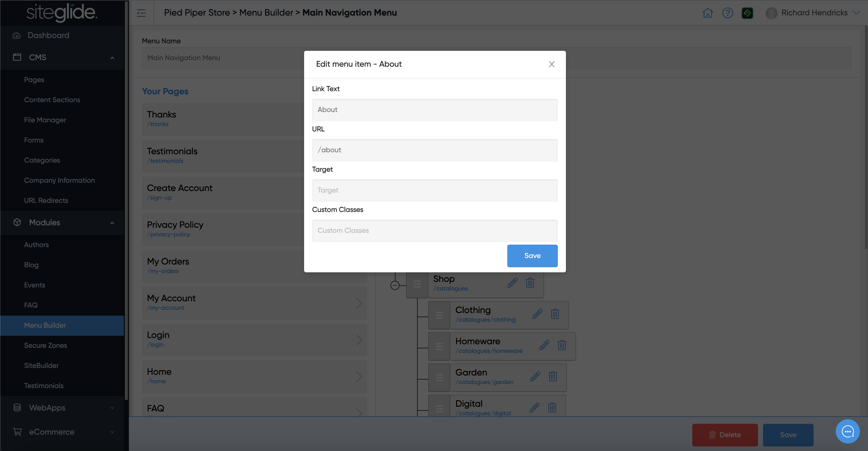Open the help question mark icon
868x451 pixels.
click(728, 13)
